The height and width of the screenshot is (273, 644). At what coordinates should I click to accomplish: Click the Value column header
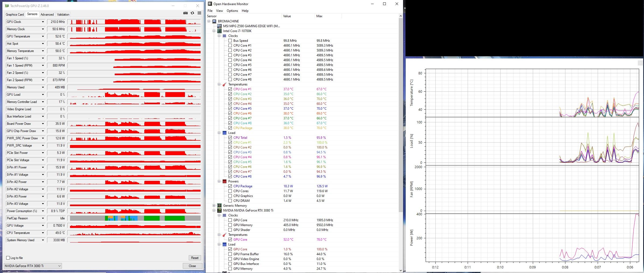tap(298, 16)
